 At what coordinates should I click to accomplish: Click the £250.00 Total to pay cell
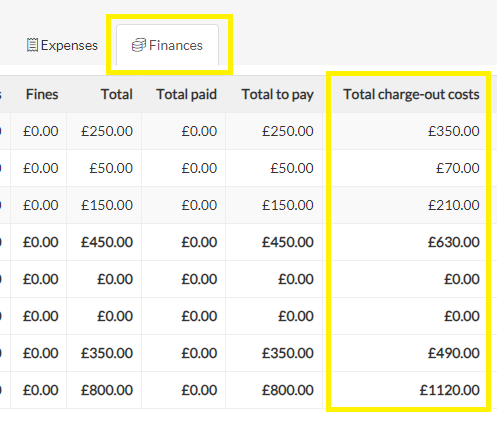(288, 131)
